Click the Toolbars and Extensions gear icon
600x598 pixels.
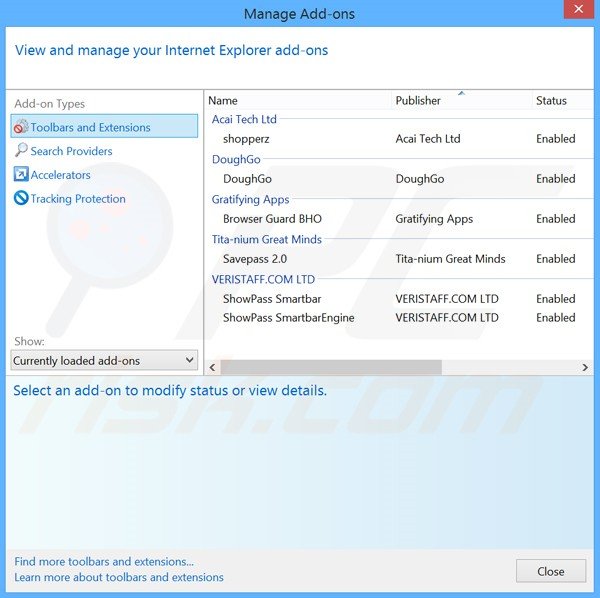(21, 127)
